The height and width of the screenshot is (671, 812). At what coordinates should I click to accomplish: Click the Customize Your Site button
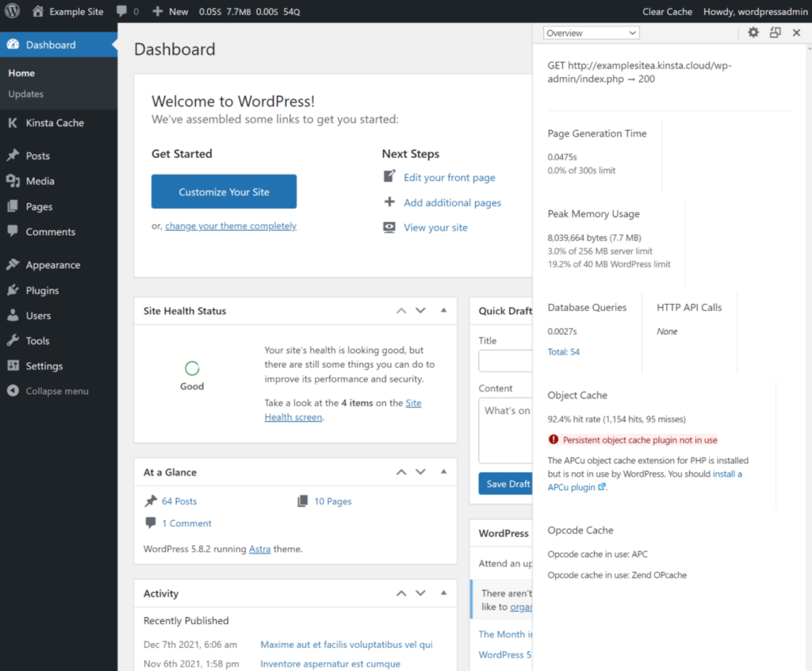(x=224, y=191)
